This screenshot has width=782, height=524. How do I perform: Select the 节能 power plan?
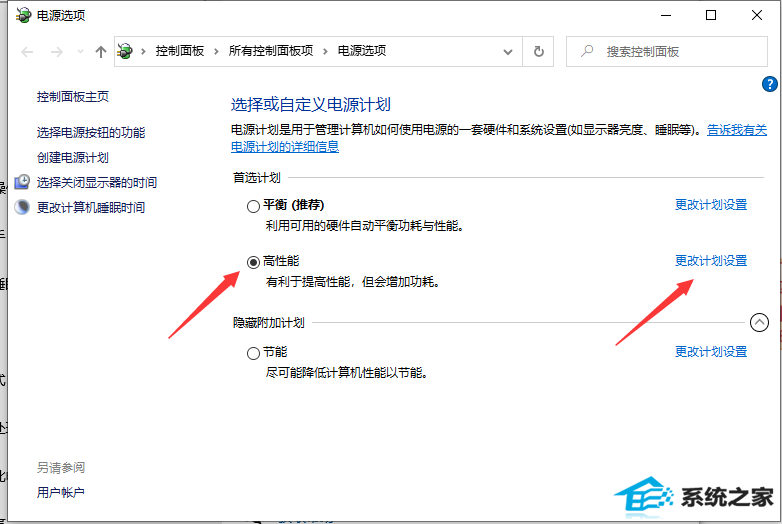253,353
